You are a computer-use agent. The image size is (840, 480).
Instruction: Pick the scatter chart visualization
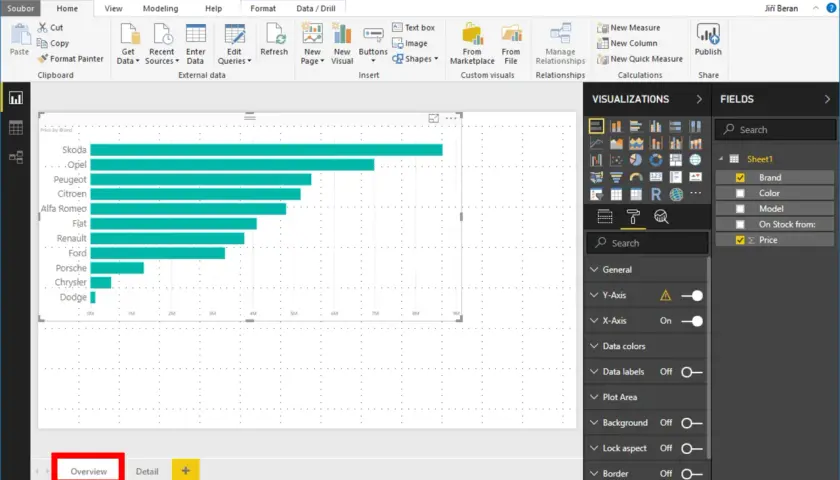tap(616, 160)
